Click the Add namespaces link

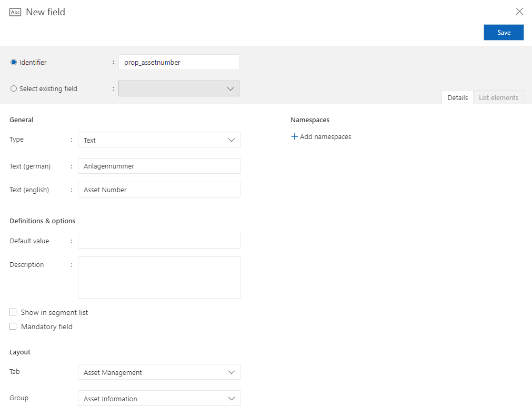point(325,136)
